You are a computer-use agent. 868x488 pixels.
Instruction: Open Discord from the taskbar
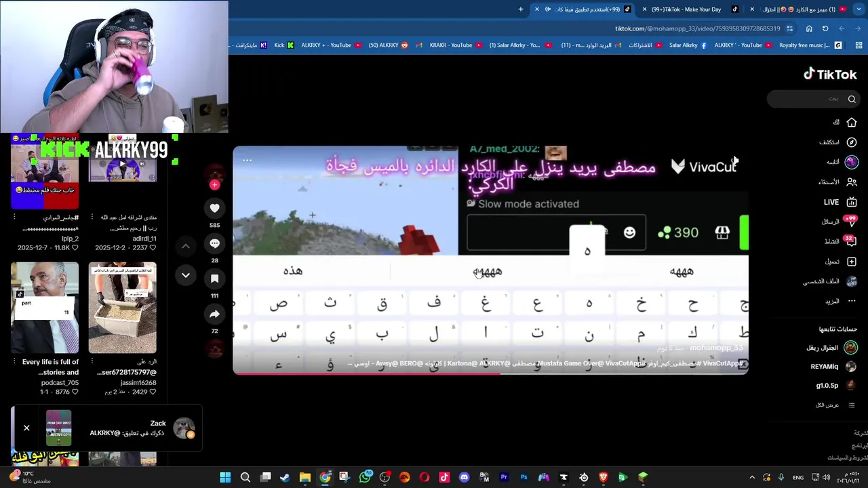464,477
